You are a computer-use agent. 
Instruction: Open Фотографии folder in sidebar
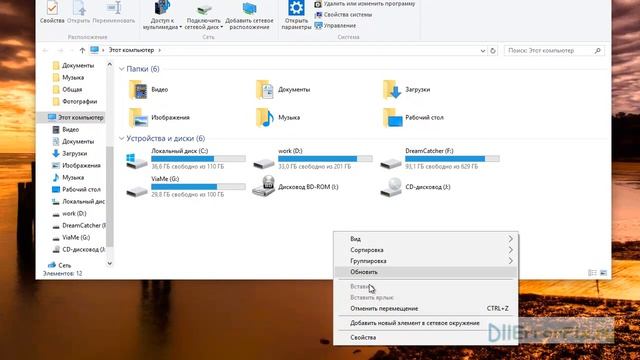[75, 102]
